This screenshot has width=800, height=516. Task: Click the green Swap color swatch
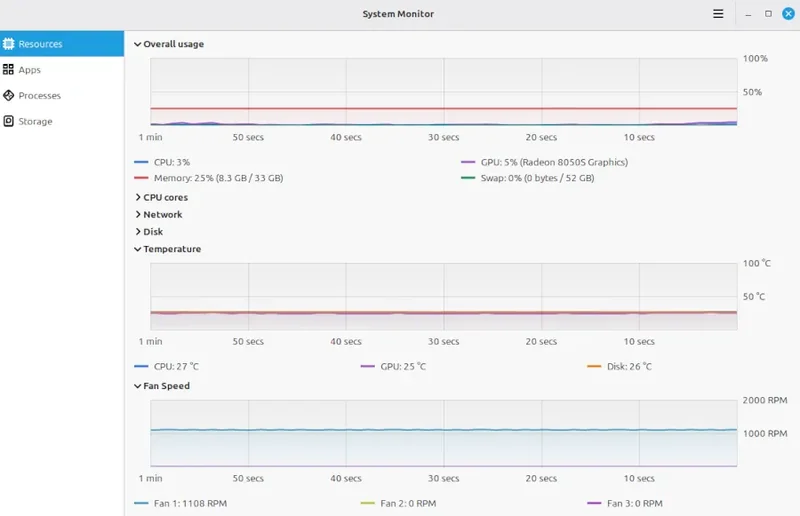pos(468,178)
